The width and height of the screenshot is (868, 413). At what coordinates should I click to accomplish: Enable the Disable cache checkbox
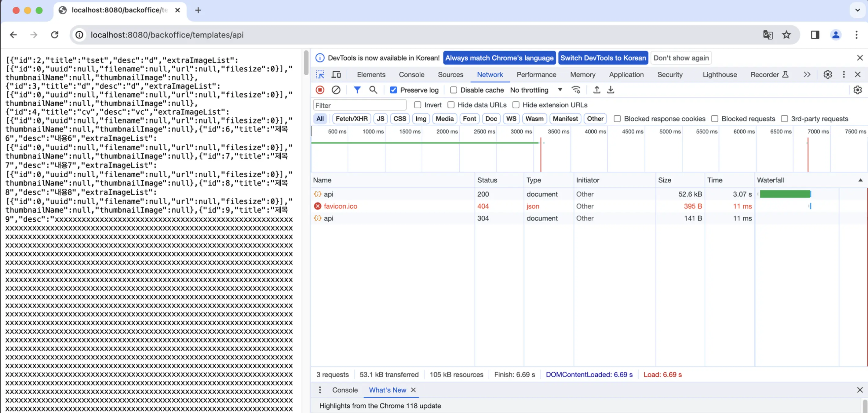coord(454,90)
